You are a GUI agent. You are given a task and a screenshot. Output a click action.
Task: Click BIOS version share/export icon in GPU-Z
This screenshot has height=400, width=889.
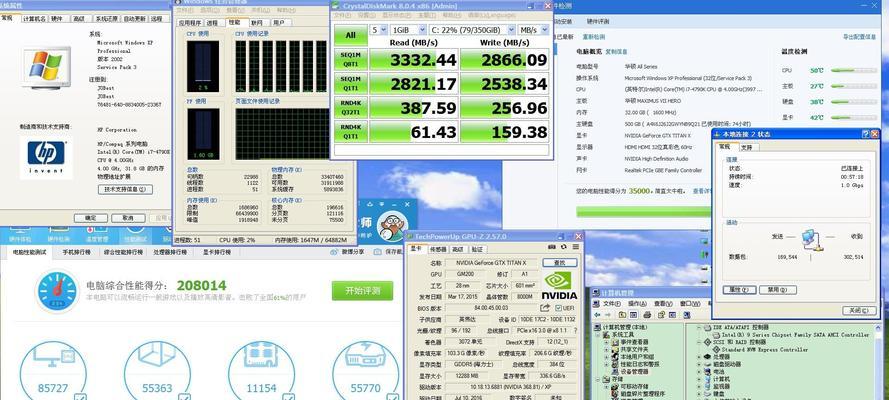pyautogui.click(x=545, y=308)
